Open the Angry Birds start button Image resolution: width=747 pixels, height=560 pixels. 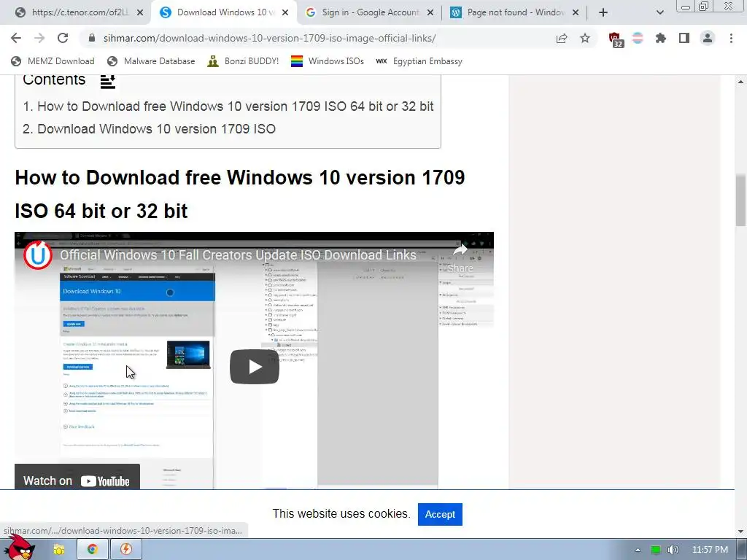pos(20,548)
